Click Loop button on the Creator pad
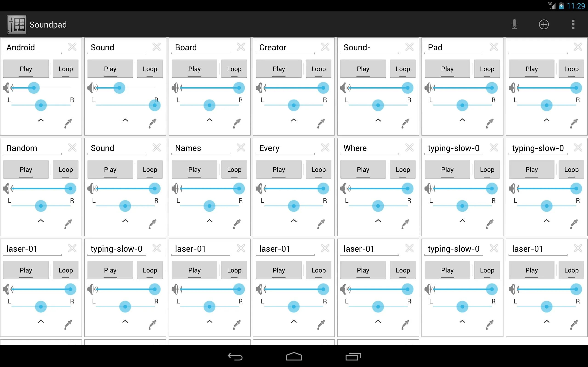 tap(318, 69)
